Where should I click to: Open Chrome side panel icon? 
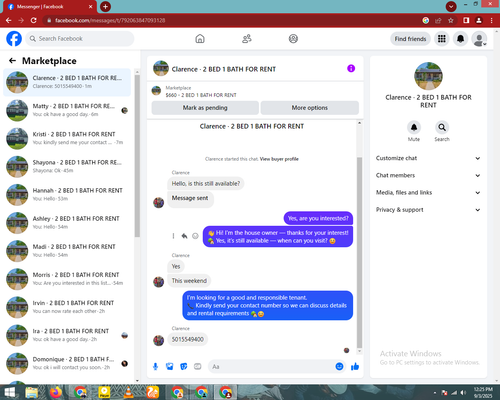click(x=466, y=20)
